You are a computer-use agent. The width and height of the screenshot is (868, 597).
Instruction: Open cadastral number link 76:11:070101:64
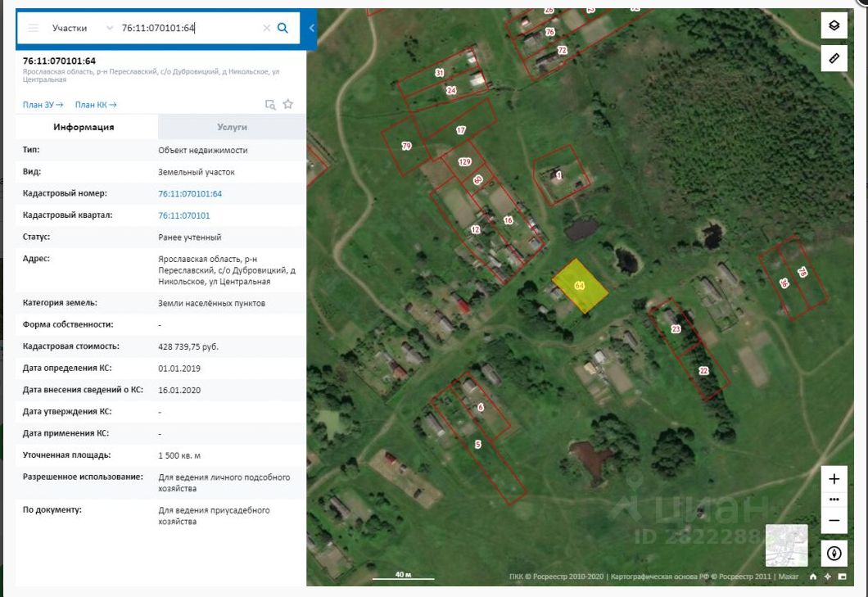click(x=190, y=194)
